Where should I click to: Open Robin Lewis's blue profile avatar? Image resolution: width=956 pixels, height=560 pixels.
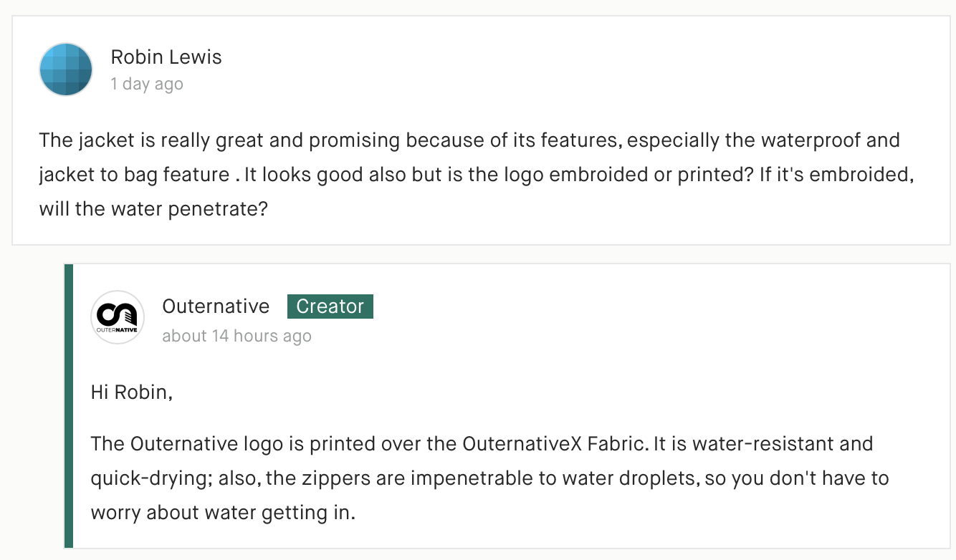[x=66, y=69]
